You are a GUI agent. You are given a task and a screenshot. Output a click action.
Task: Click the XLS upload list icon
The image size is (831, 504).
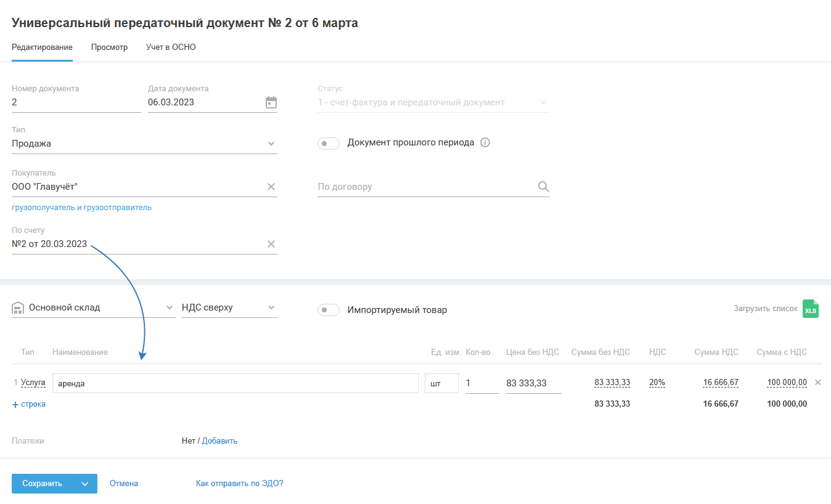(811, 309)
